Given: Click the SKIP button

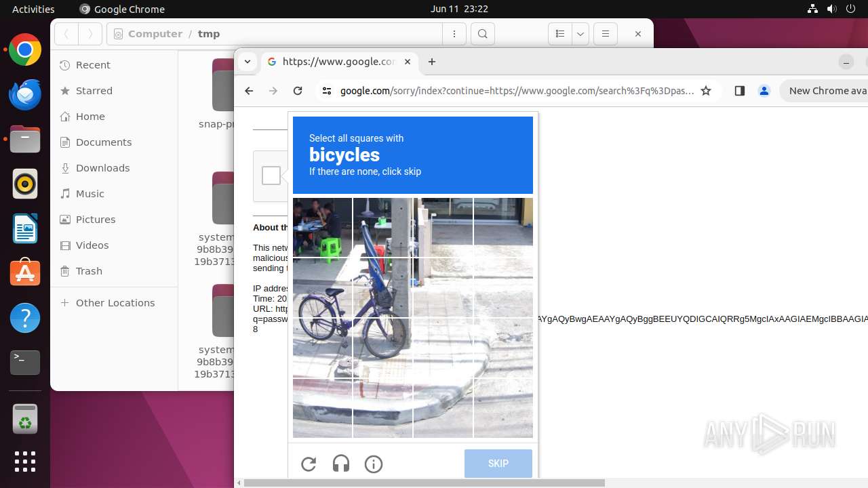Looking at the screenshot, I should [498, 464].
